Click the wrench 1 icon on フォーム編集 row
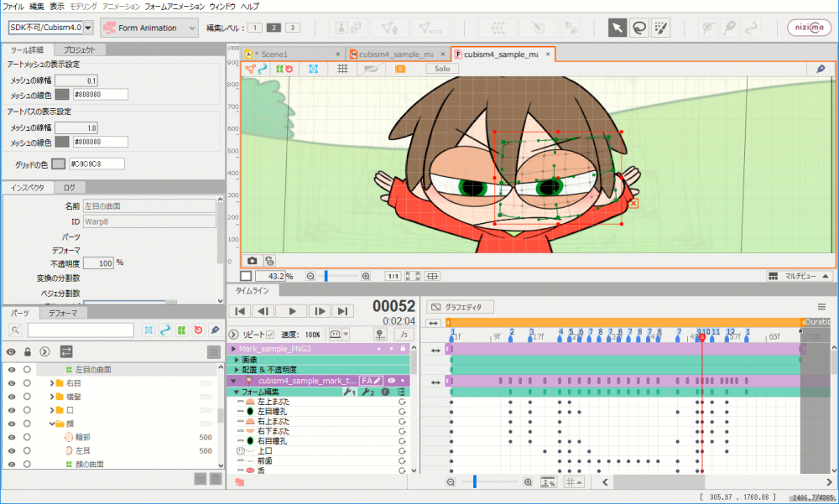The image size is (839, 504). [x=349, y=392]
